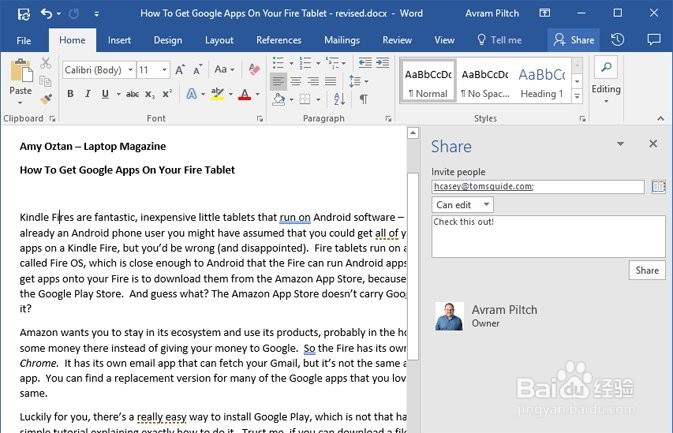Copy the selection

tap(45, 81)
